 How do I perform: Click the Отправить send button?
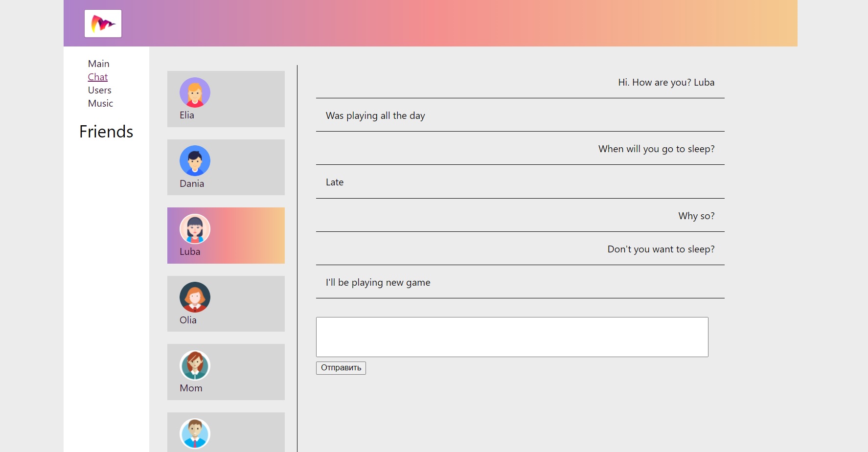coord(341,368)
